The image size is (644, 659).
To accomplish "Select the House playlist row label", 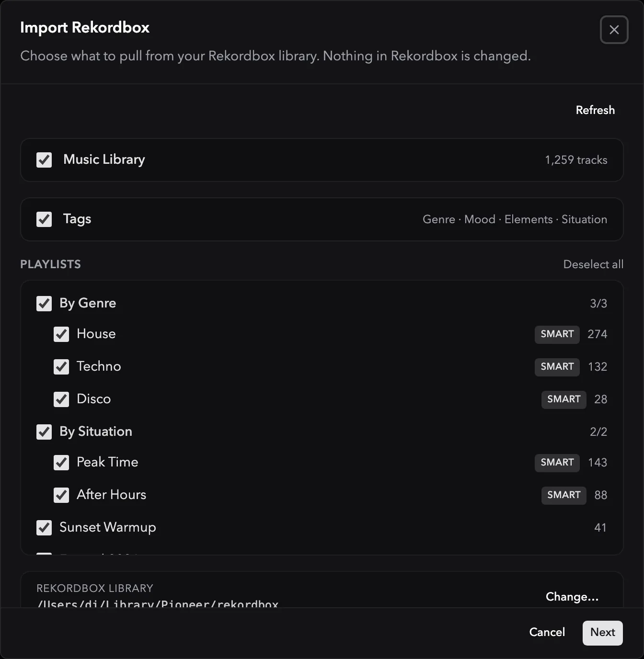I will coord(96,334).
